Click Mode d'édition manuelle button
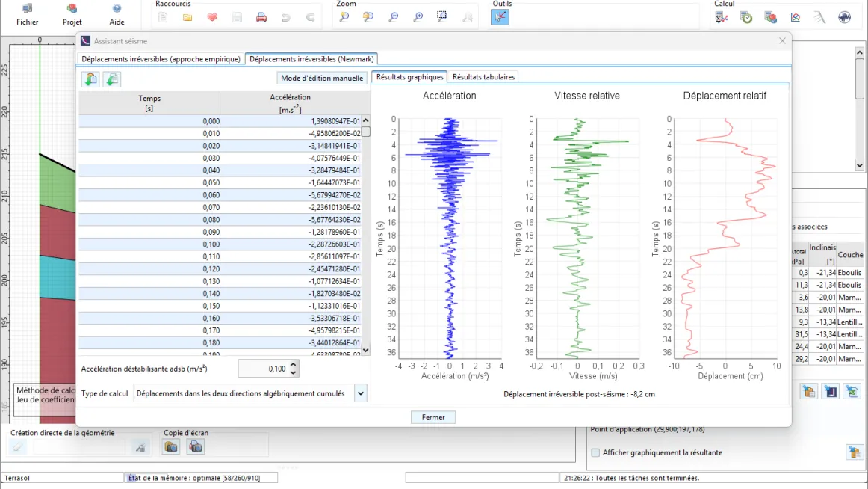The height and width of the screenshot is (489, 868). pos(322,78)
